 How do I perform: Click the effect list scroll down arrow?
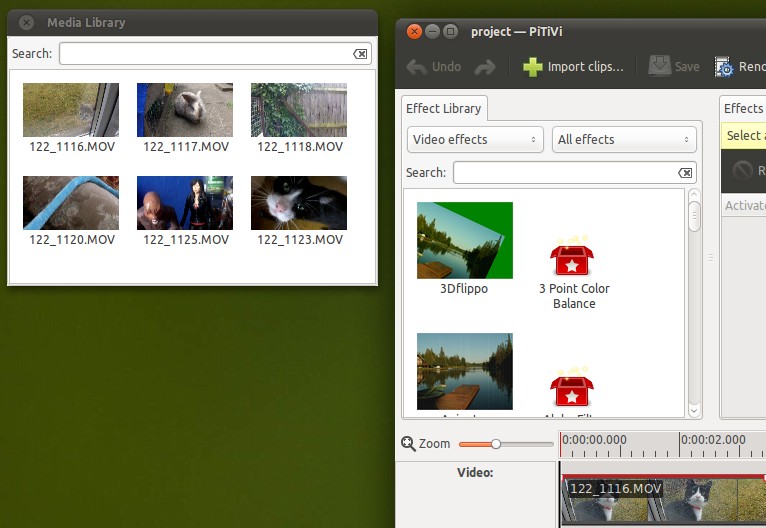pyautogui.click(x=694, y=411)
